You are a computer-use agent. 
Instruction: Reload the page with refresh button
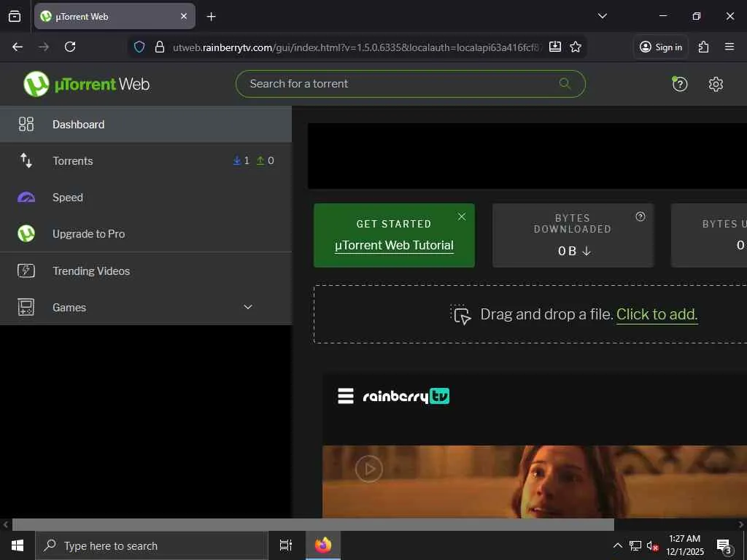point(70,47)
